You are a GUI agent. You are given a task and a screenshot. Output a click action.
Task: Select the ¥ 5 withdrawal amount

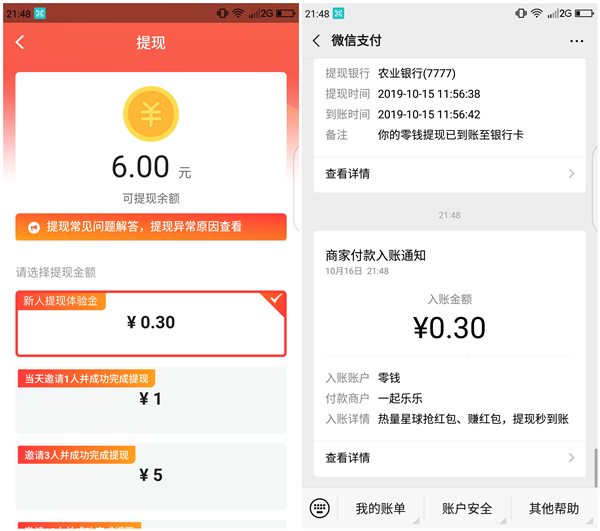pos(150,474)
